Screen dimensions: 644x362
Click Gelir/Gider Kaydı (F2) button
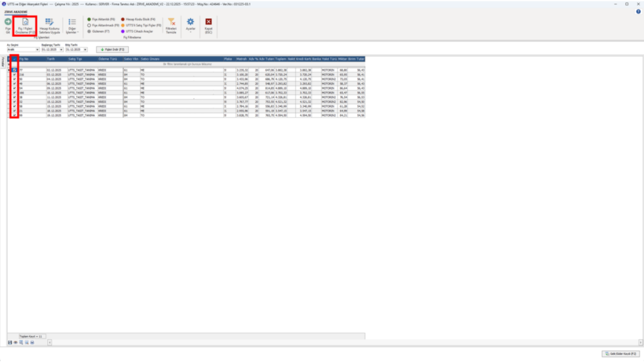click(621, 354)
